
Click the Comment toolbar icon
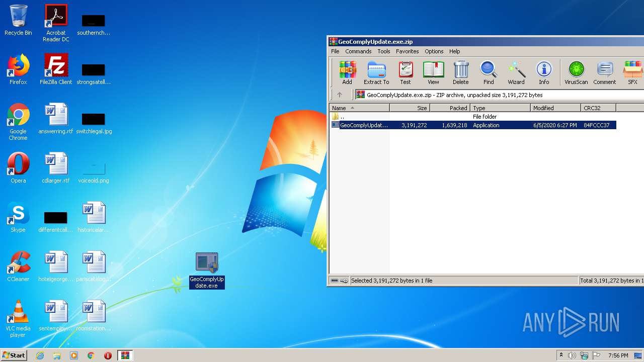[x=605, y=73]
